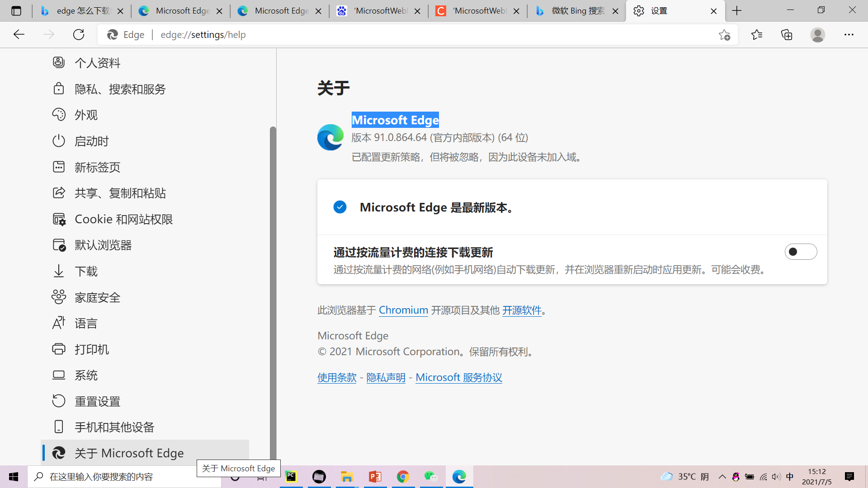Open the Settings and more ellipsis menu

849,35
